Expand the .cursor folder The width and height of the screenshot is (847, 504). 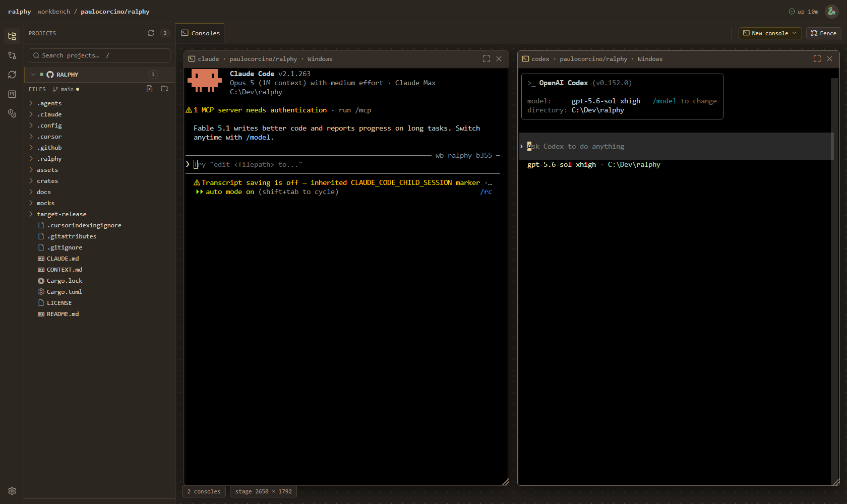(31, 137)
